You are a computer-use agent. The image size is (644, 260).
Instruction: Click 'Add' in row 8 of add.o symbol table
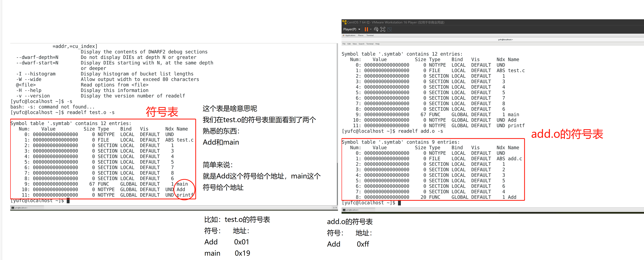[x=512, y=197]
